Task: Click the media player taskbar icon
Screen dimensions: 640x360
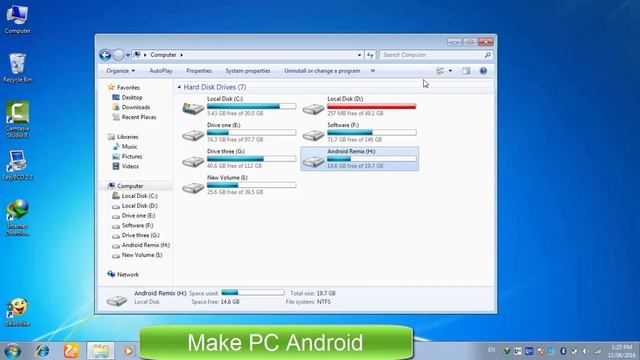Action: [129, 351]
